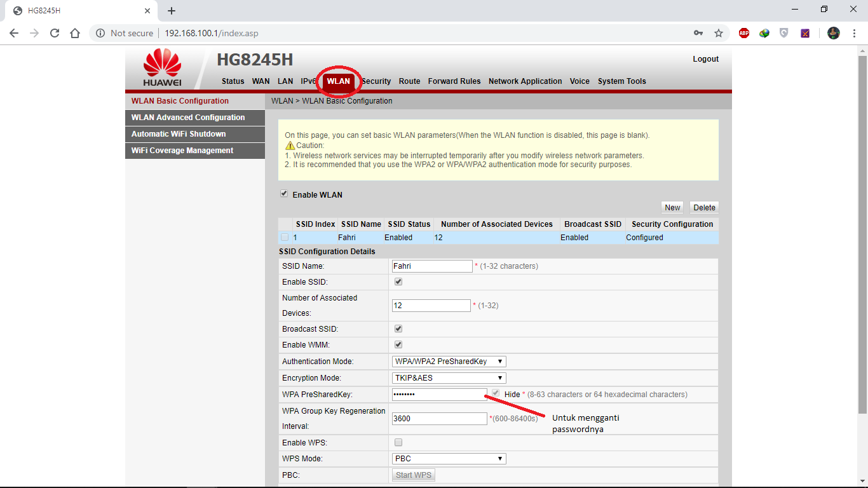
Task: Open WLAN Advanced Configuration in sidebar
Action: (x=195, y=118)
